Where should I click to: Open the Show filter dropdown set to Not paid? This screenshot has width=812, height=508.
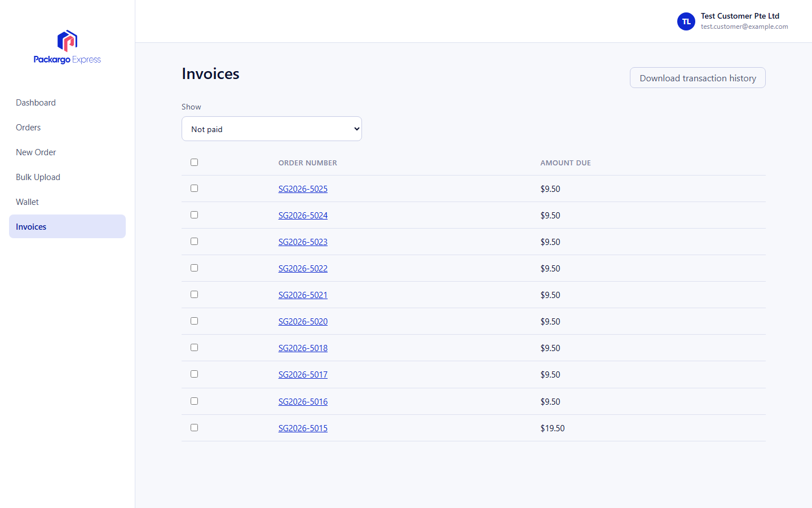[272, 129]
